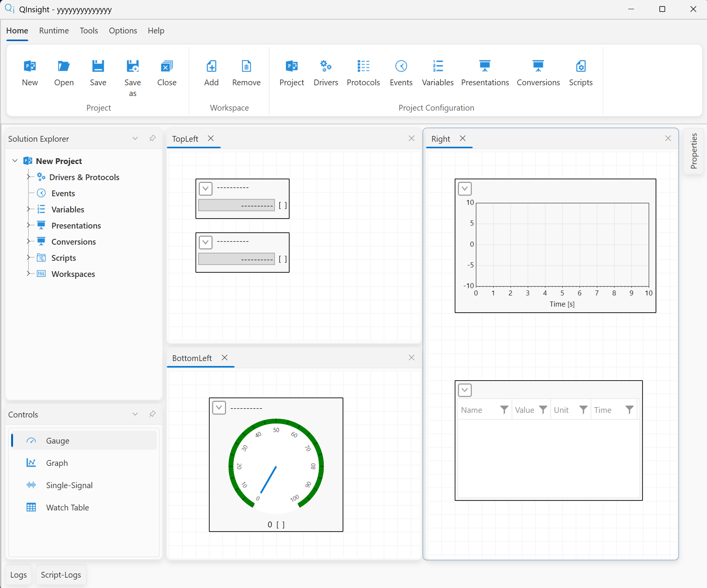707x588 pixels.
Task: Expand the Drivers & Protocols tree node
Action: click(x=28, y=177)
